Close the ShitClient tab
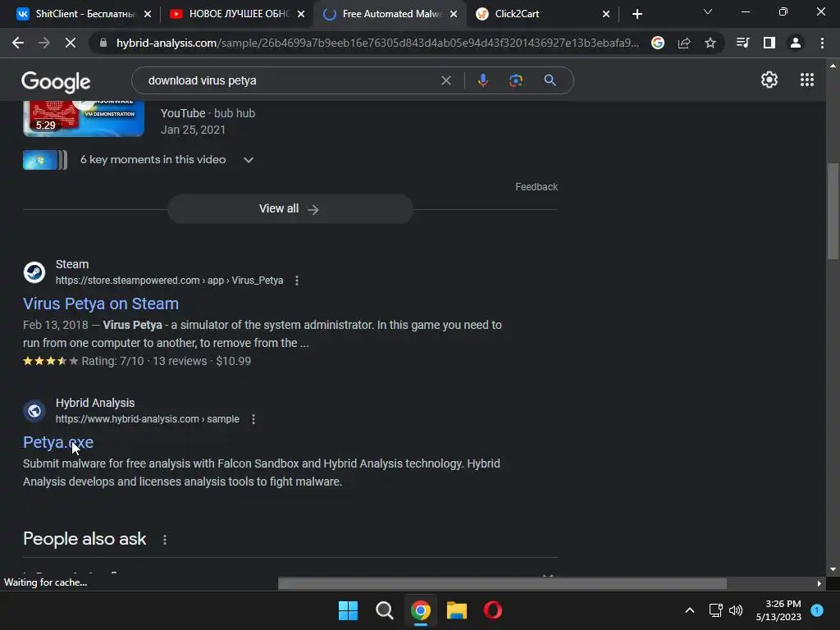 click(x=148, y=14)
